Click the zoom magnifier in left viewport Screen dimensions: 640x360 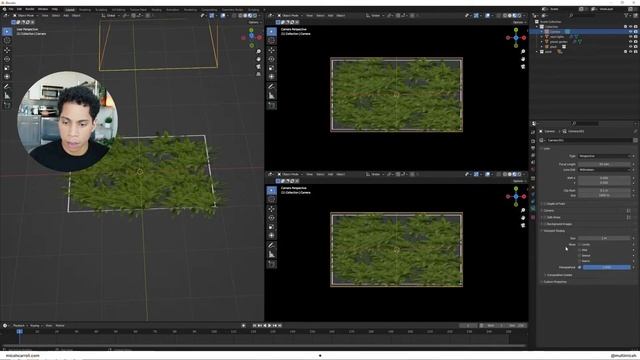click(x=258, y=52)
